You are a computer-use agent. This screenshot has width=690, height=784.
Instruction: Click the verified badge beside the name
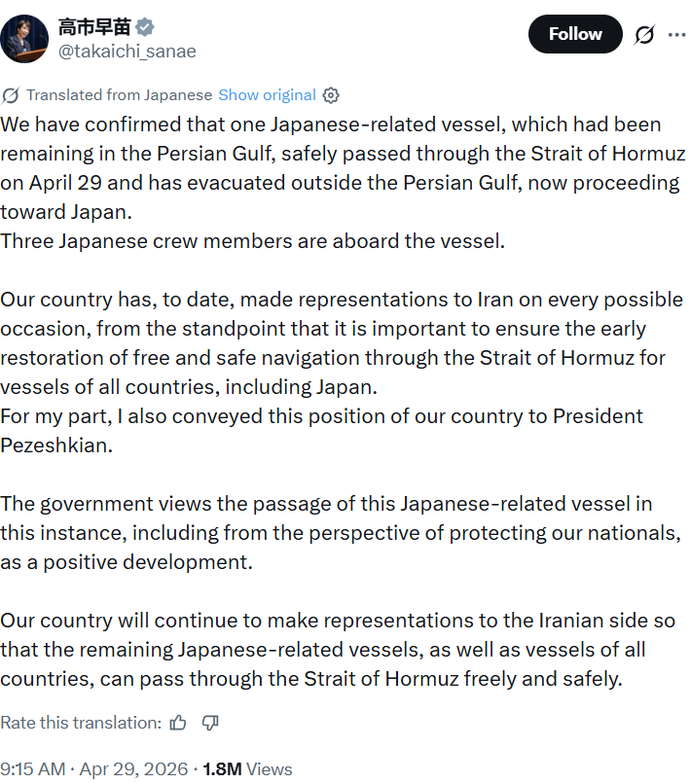(144, 28)
